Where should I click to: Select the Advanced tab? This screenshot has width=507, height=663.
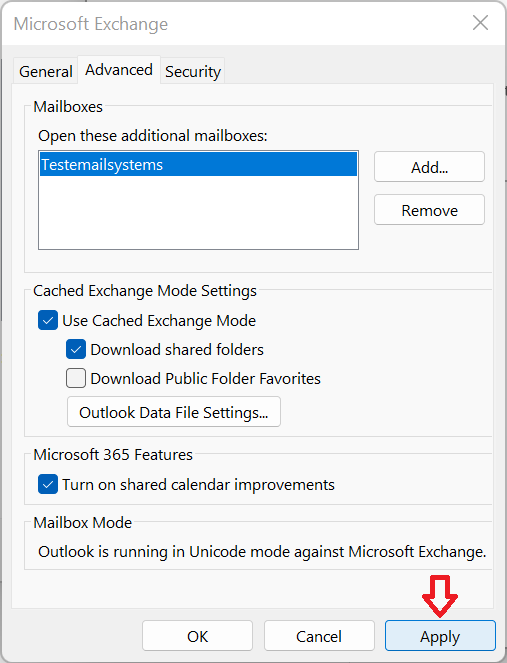point(119,70)
